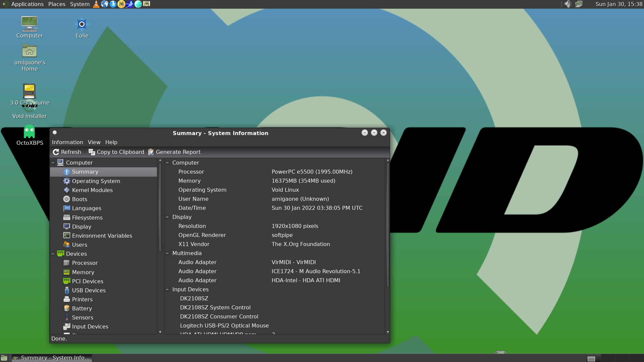The width and height of the screenshot is (644, 362).
Task: Open the Help menu
Action: [111, 142]
